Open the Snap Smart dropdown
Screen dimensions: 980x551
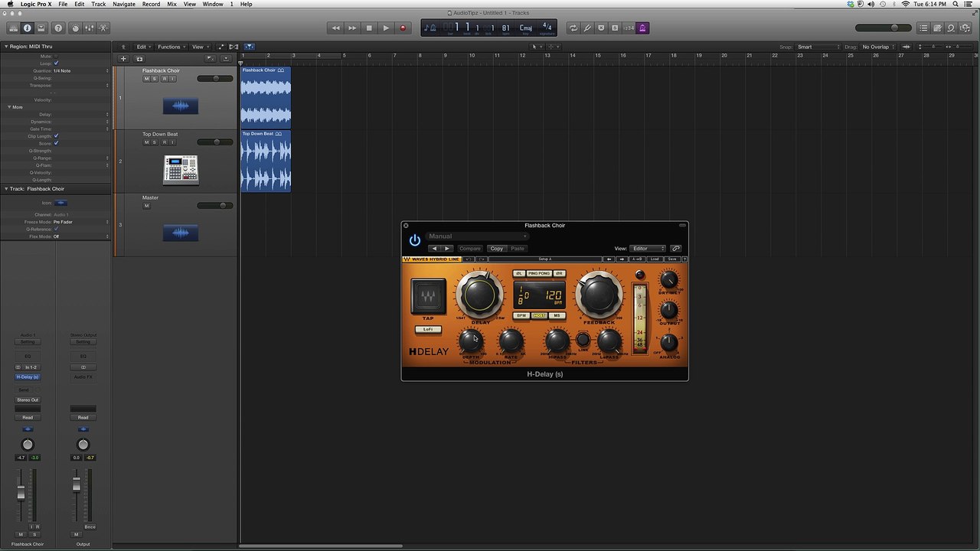(x=818, y=47)
